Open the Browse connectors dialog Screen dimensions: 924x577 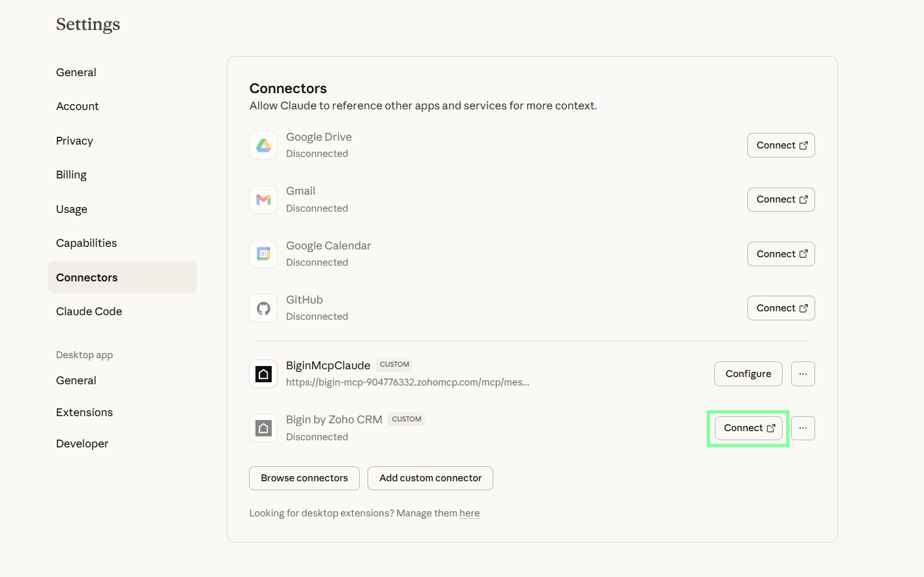(304, 478)
